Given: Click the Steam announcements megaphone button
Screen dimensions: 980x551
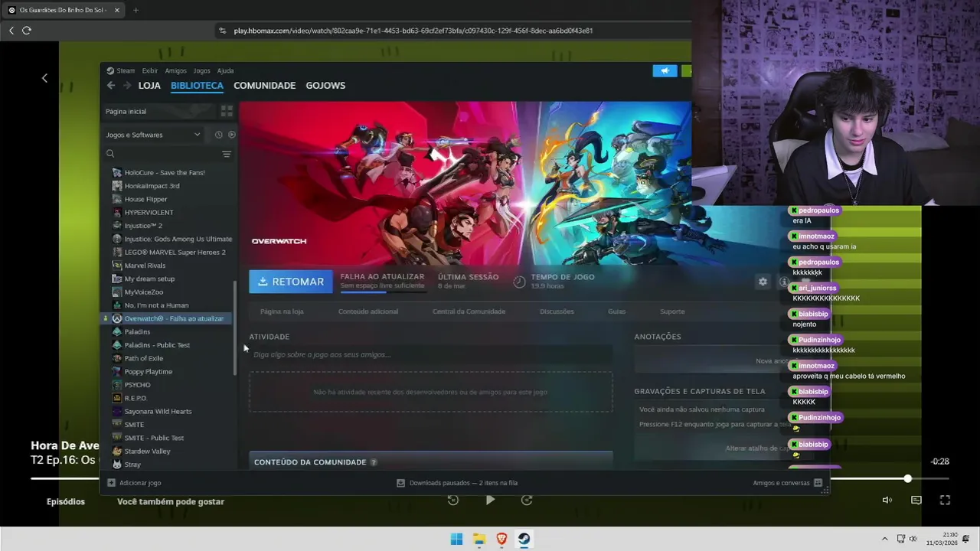Looking at the screenshot, I should coord(665,70).
